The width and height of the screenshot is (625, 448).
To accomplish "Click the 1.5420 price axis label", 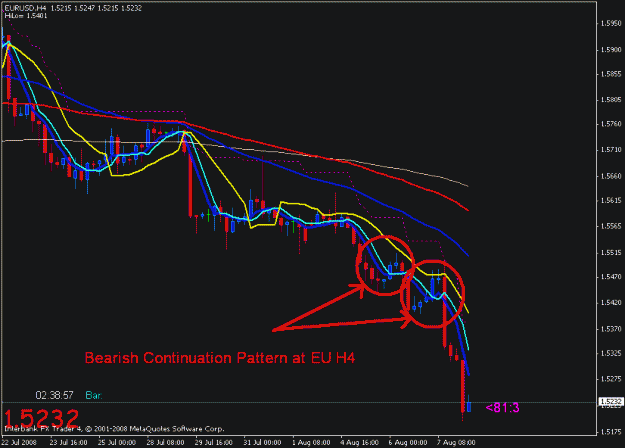I will tap(611, 303).
